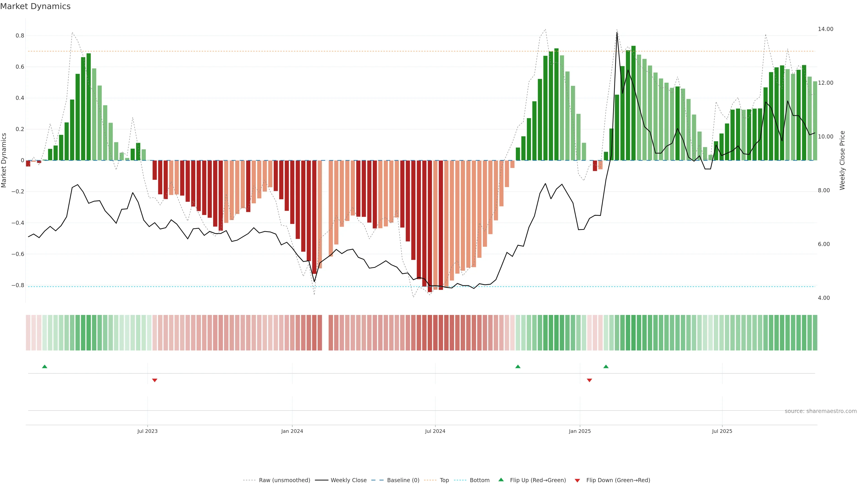Click Flip Down red triangle legend icon
This screenshot has height=488, width=868.
click(577, 480)
